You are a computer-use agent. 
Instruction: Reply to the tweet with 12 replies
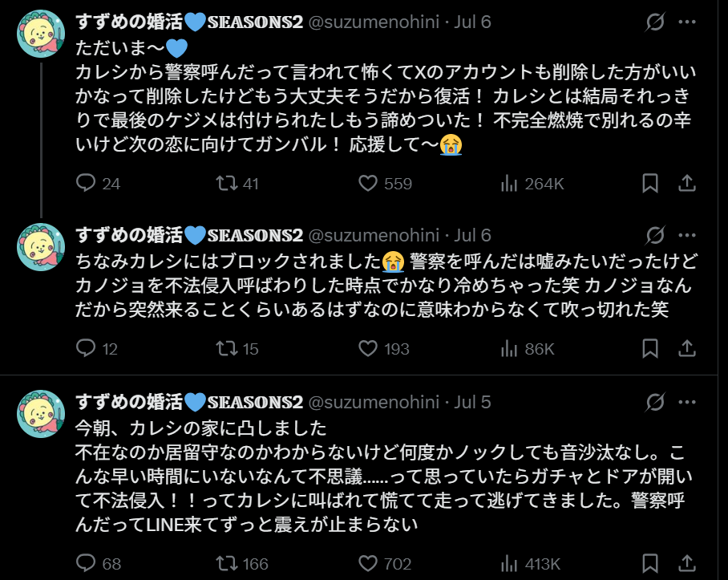(x=87, y=349)
